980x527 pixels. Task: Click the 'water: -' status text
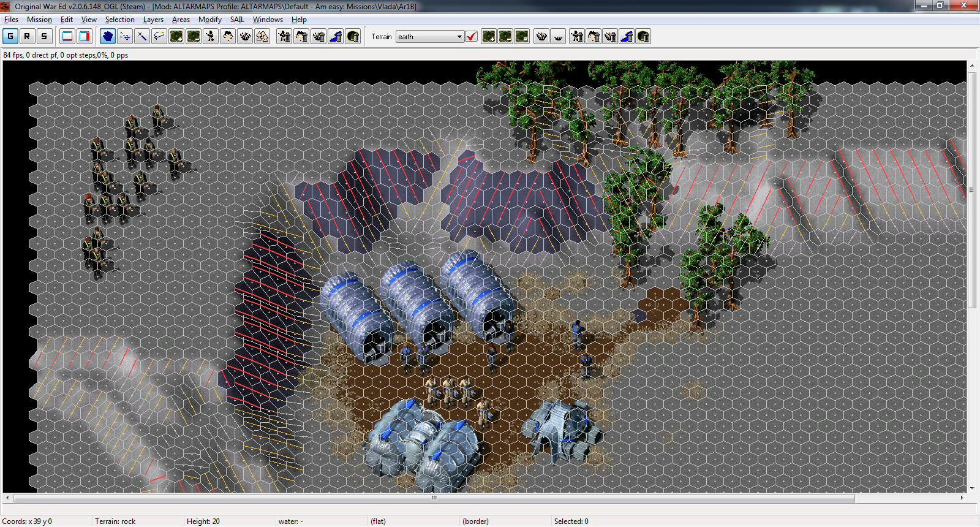[290, 521]
